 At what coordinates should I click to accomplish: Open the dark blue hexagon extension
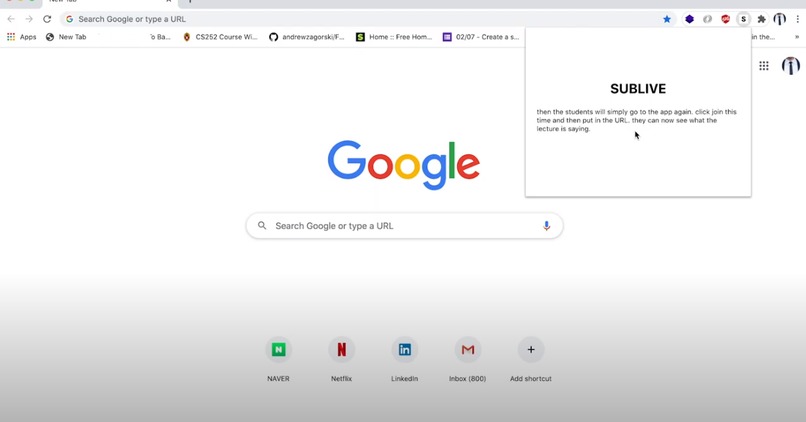pos(689,19)
